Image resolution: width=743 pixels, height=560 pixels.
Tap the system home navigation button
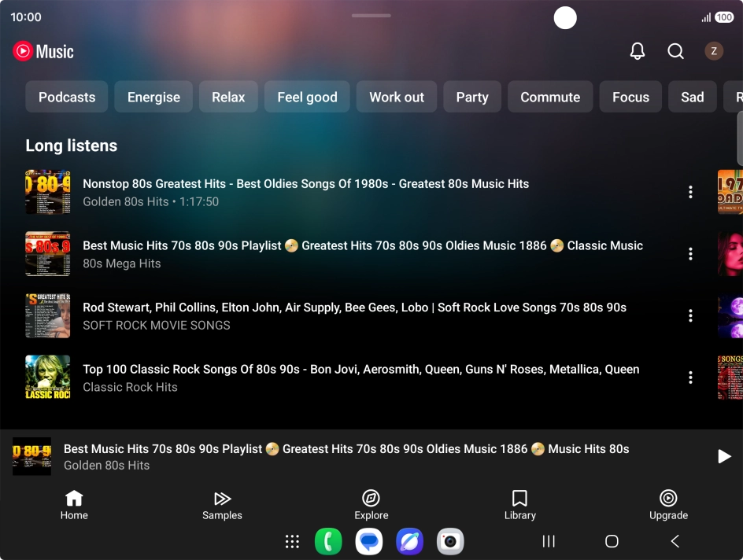tap(612, 541)
